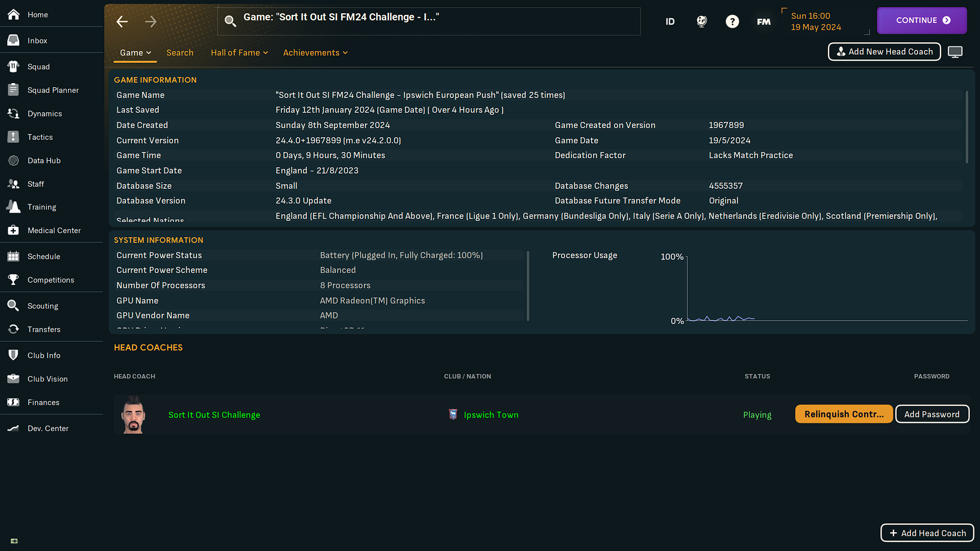This screenshot has width=980, height=551.
Task: Open the Staff people icon
Action: (14, 184)
